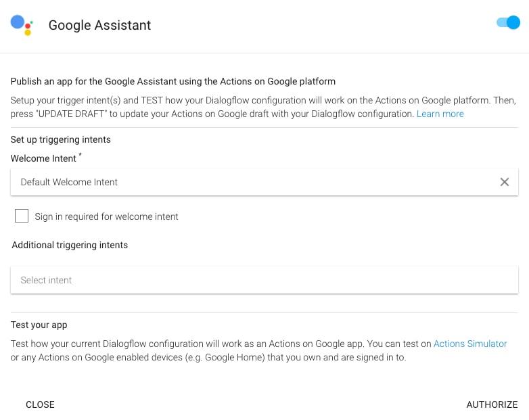Screen dimensions: 529x420
Task: Click the 'Test your app' heading
Action: (x=39, y=325)
